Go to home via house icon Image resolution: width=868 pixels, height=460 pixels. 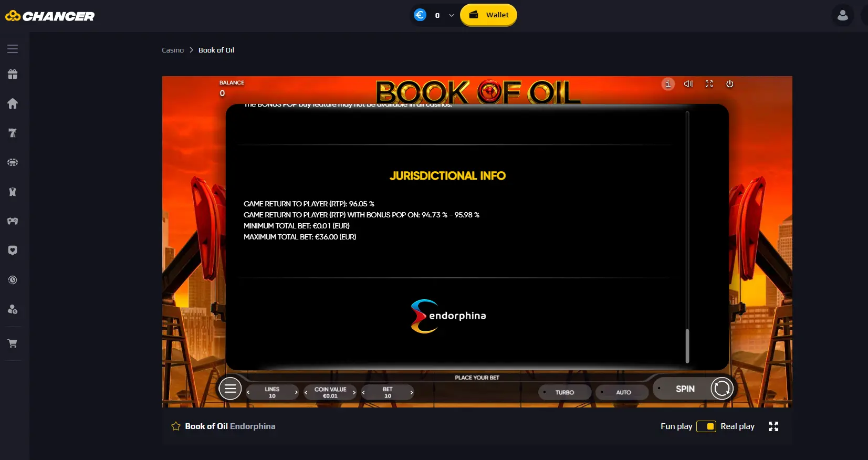pos(13,103)
